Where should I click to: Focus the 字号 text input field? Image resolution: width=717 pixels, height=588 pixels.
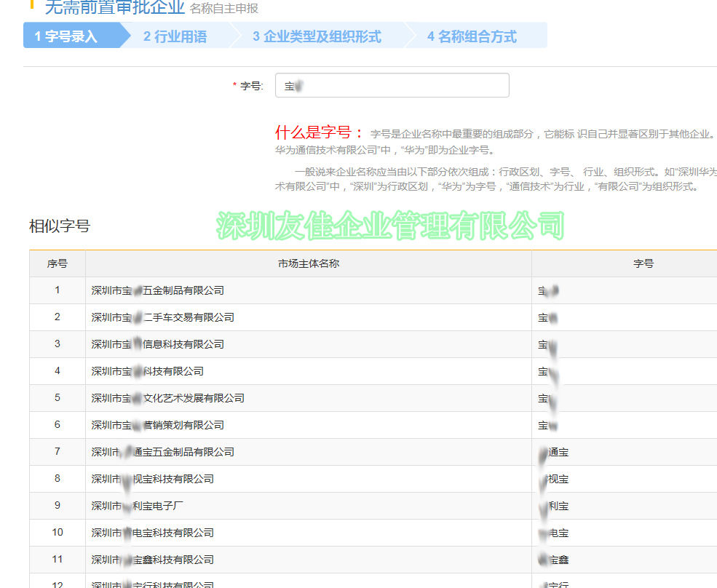coord(392,86)
